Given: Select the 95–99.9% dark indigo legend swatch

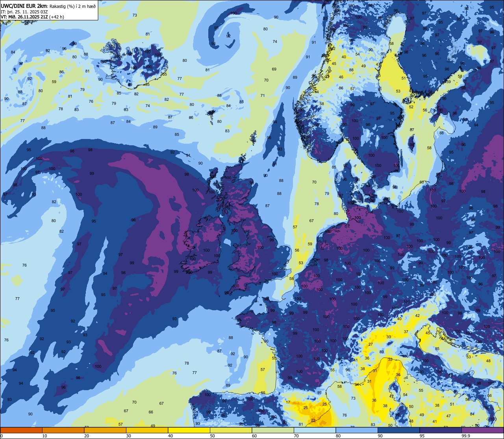Looking at the screenshot, I should 441,430.
